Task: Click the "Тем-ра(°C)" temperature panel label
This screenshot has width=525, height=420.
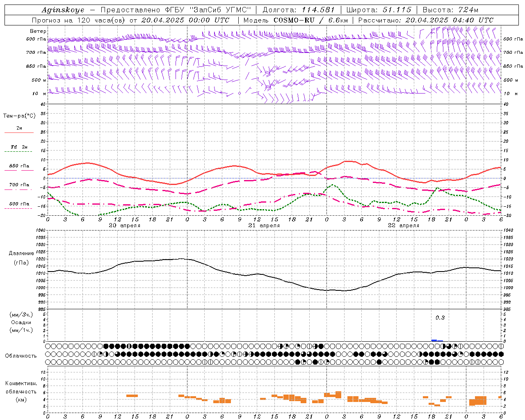Action: [x=19, y=116]
